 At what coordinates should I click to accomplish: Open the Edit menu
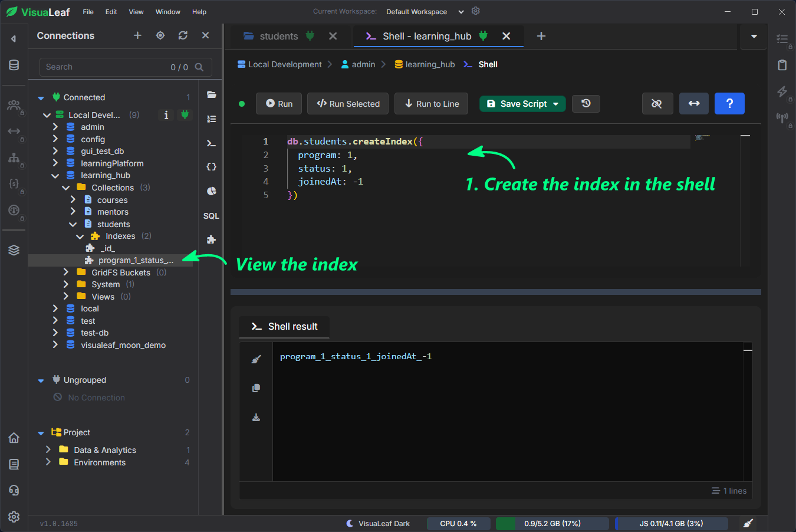(x=111, y=12)
